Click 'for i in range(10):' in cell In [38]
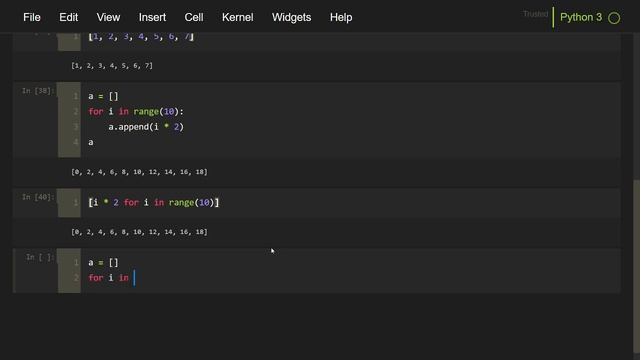 (x=136, y=111)
